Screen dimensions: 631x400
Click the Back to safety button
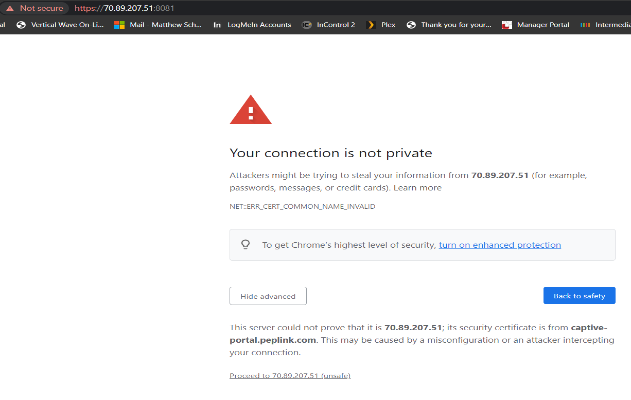tap(579, 296)
